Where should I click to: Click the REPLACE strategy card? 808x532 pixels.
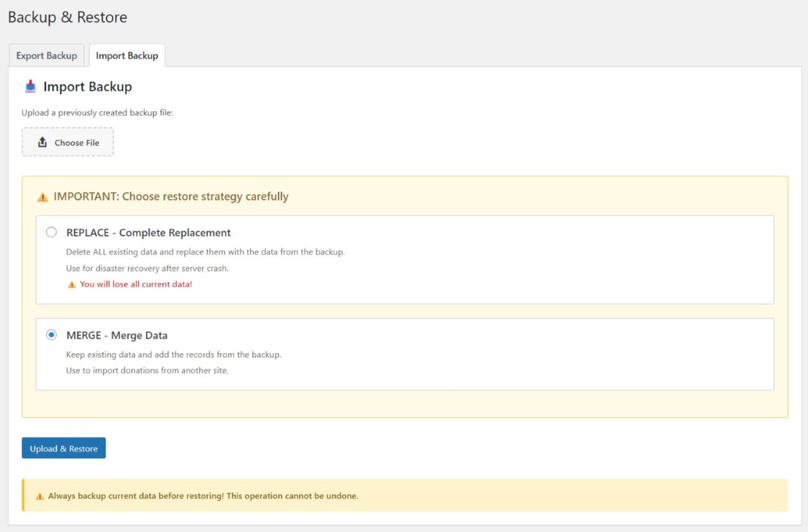tap(404, 259)
